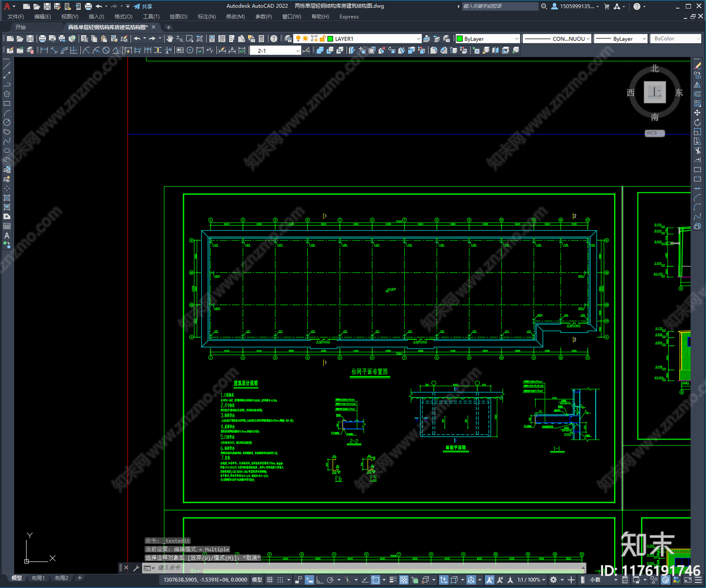Expand annotation scale 1:1 / 100% dropdown
The width and height of the screenshot is (706, 588).
point(532,580)
